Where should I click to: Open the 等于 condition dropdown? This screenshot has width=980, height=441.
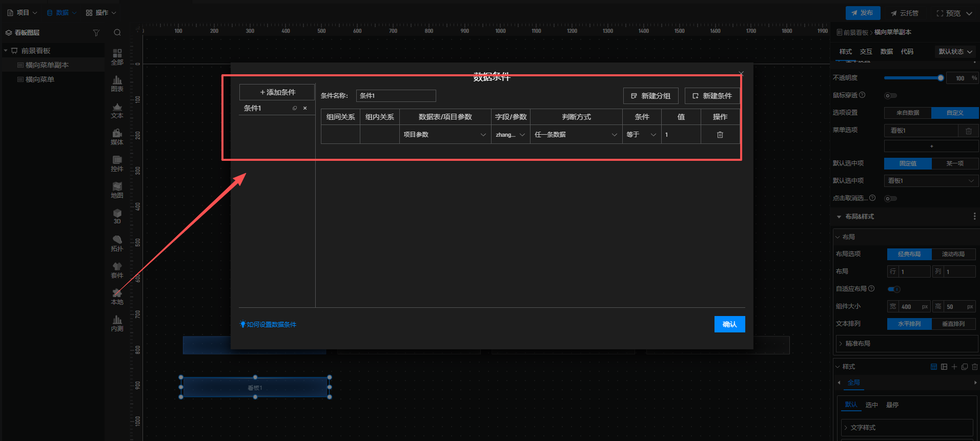click(x=641, y=135)
